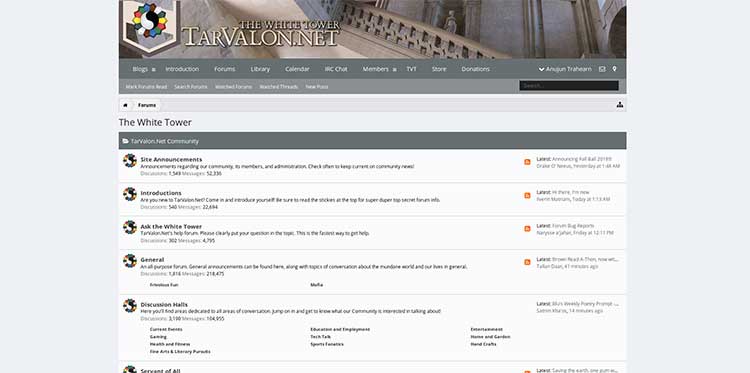The image size is (750, 373).
Task: Open the Site Announcements forum
Action: tap(171, 159)
